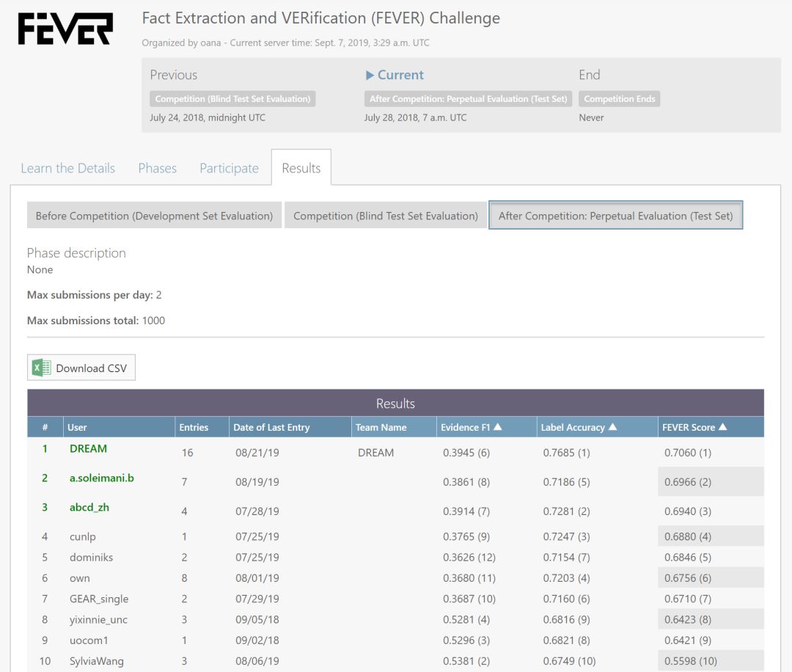The image size is (792, 672).
Task: Click label accuracy 0.7203 (4)
Action: pyautogui.click(x=566, y=578)
